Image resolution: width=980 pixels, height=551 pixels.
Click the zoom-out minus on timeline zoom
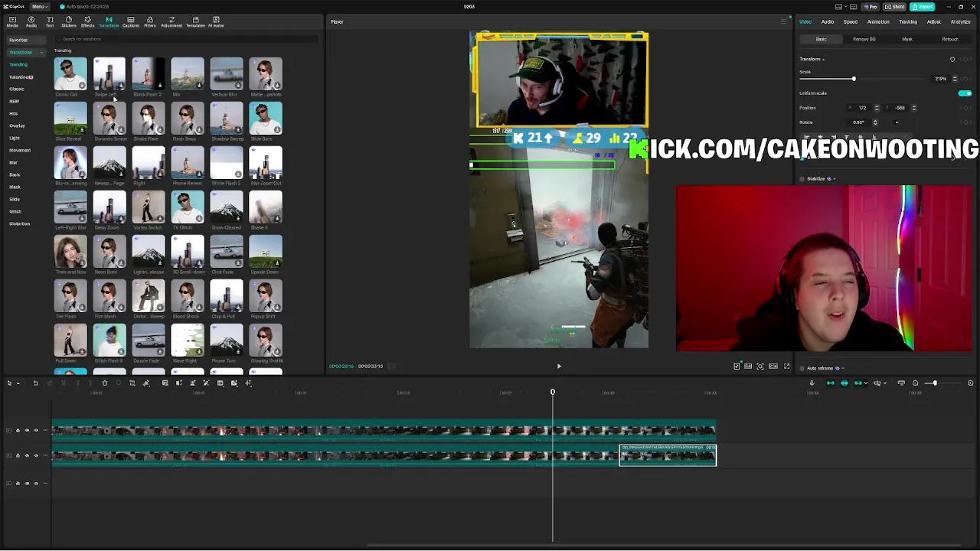tap(916, 383)
